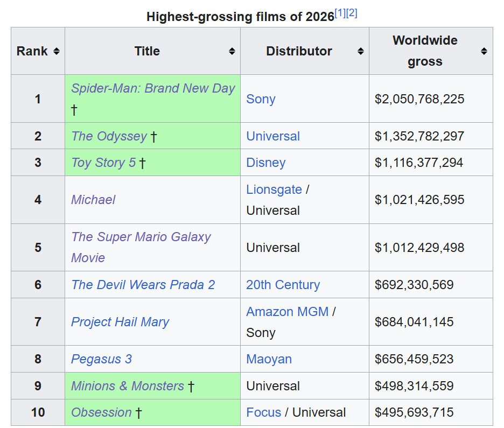Image resolution: width=504 pixels, height=428 pixels.
Task: Click plain Sony text in Project Hail Mary row
Action: coord(261,333)
